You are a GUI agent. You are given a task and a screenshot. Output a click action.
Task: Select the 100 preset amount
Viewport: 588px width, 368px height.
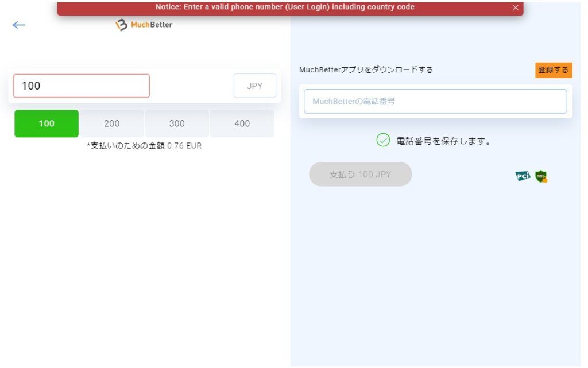[47, 123]
